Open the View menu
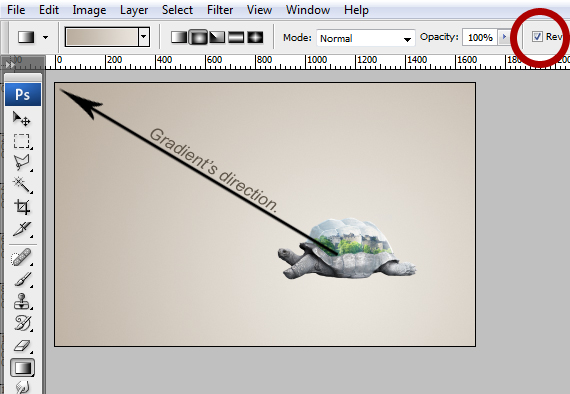 (259, 10)
